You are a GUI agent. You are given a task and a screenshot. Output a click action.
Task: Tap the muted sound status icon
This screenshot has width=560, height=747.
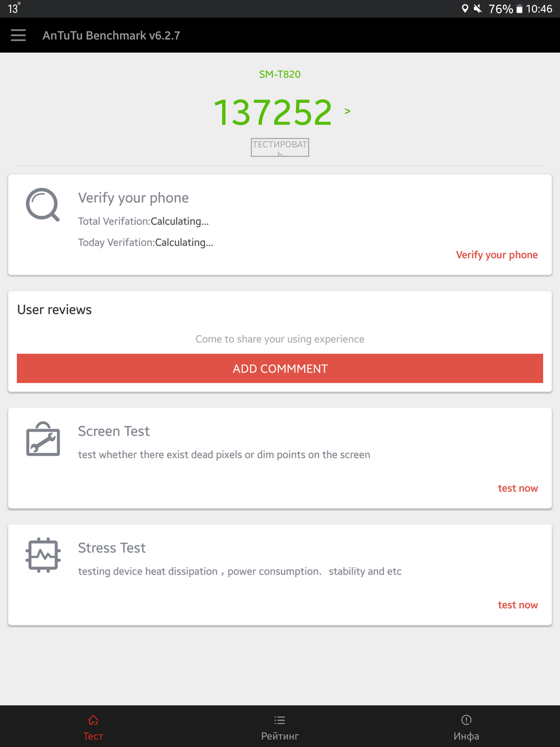click(x=478, y=8)
